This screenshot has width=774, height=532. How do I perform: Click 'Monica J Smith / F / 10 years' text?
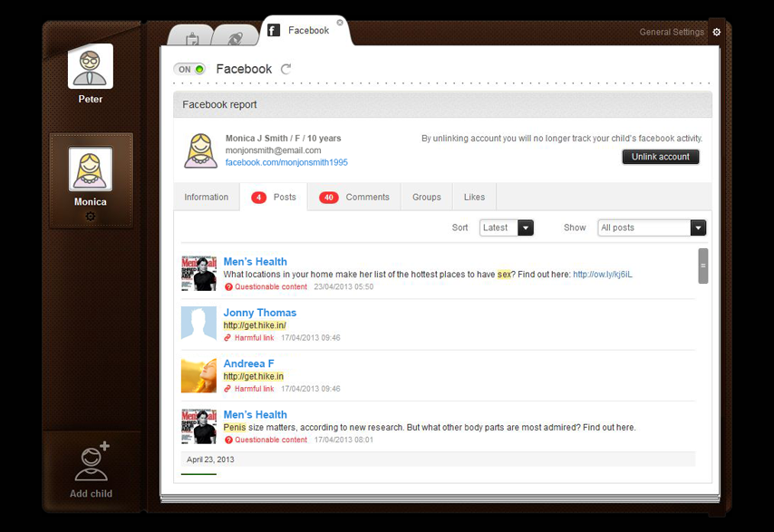[x=284, y=139]
